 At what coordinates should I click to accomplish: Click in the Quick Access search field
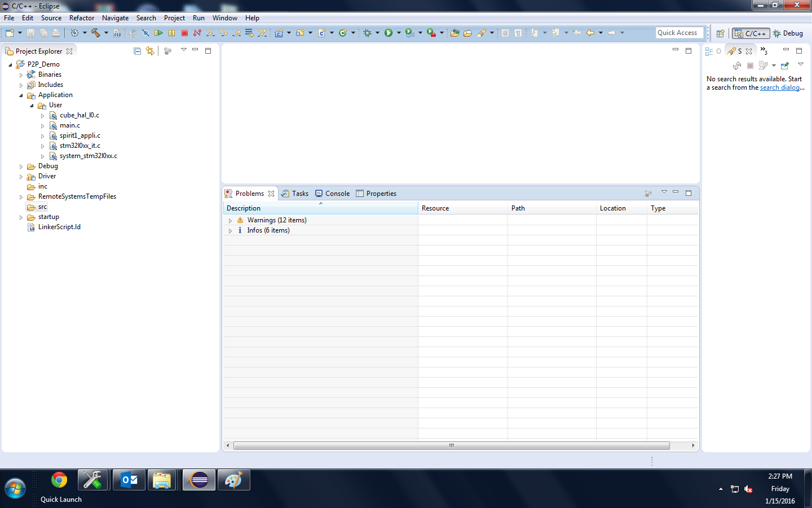[x=679, y=33]
